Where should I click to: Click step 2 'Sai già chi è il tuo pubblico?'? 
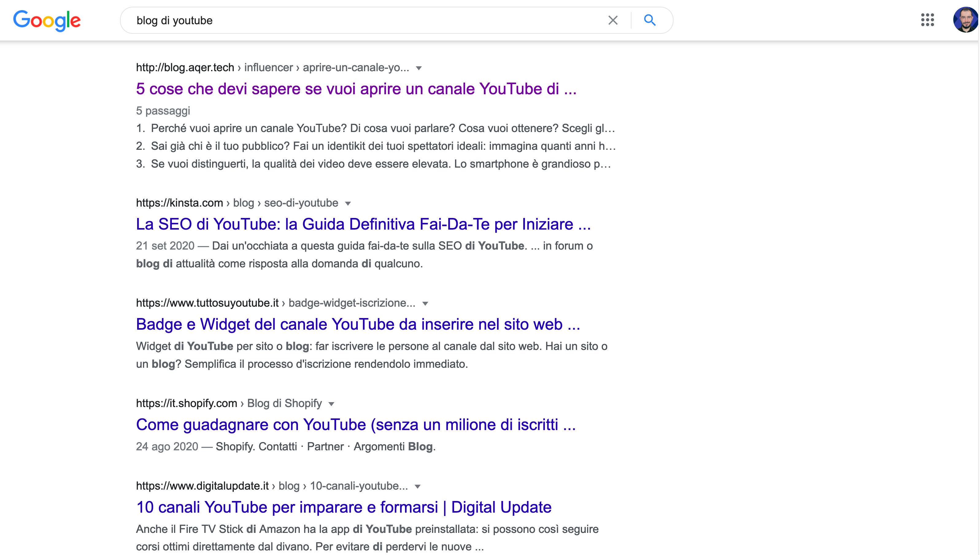tap(376, 146)
